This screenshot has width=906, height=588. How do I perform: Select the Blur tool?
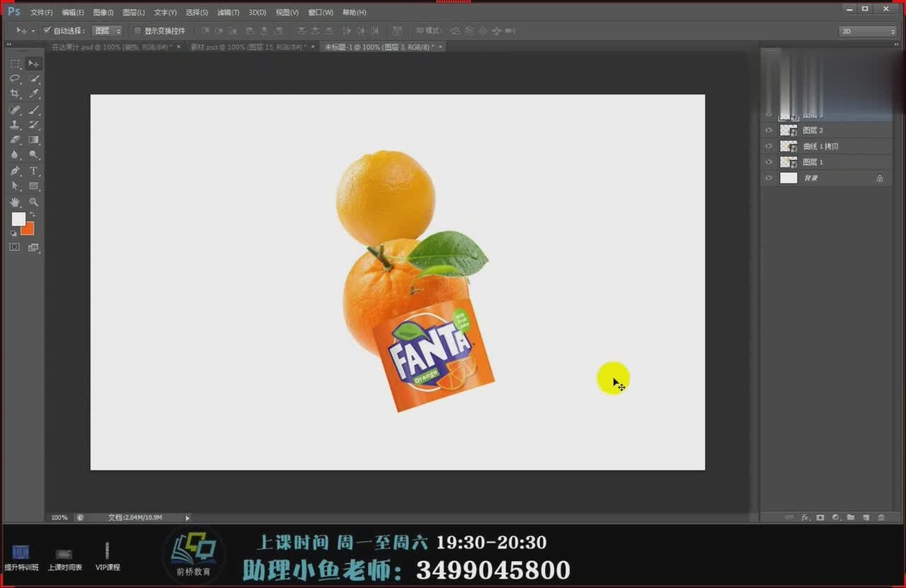click(15, 154)
